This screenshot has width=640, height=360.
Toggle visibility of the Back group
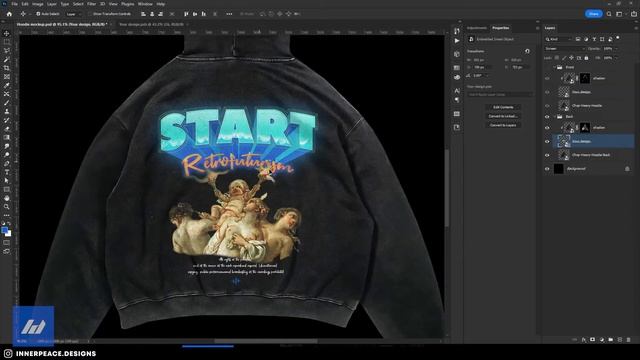pyautogui.click(x=547, y=117)
